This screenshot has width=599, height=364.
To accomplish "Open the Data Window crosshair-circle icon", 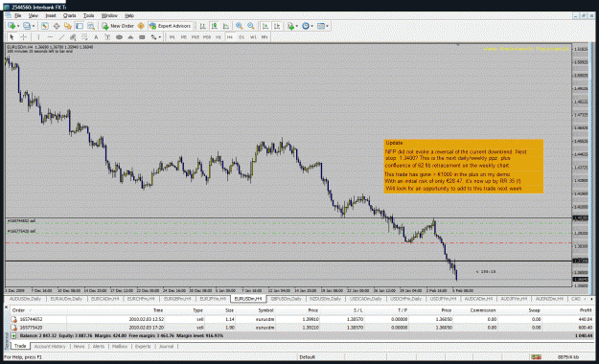I will tap(57, 26).
